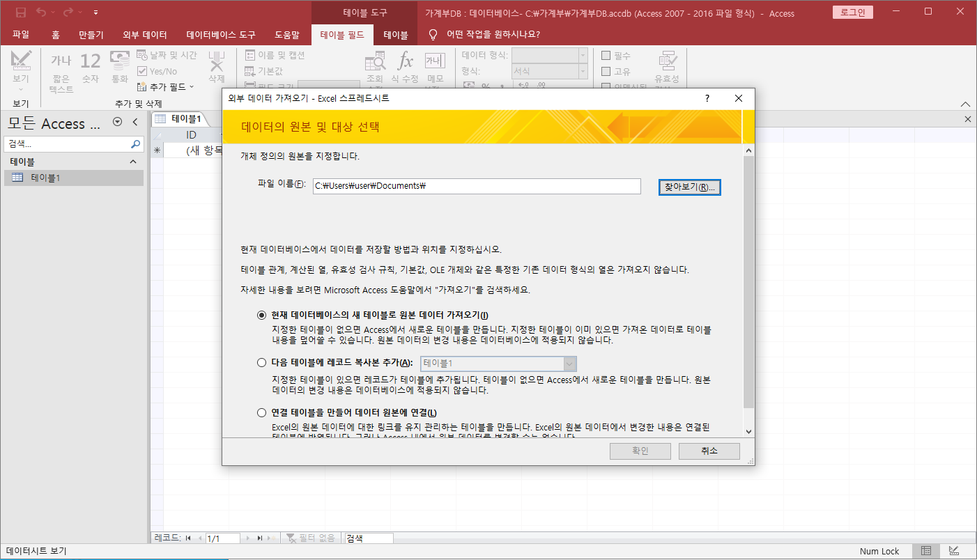Click the dialog help question mark

(707, 98)
